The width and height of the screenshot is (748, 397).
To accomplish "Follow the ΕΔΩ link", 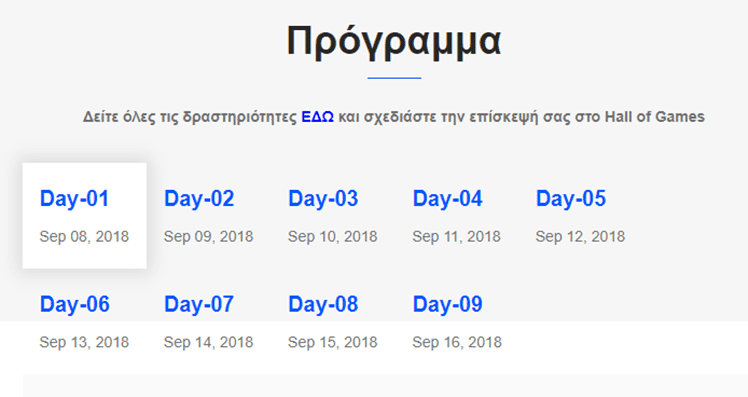I will pos(317,116).
